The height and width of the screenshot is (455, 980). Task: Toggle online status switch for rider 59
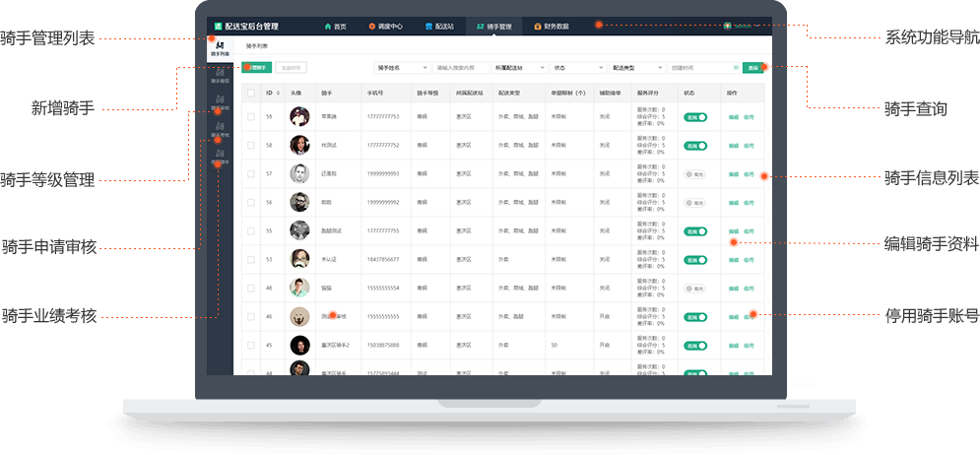(x=695, y=116)
